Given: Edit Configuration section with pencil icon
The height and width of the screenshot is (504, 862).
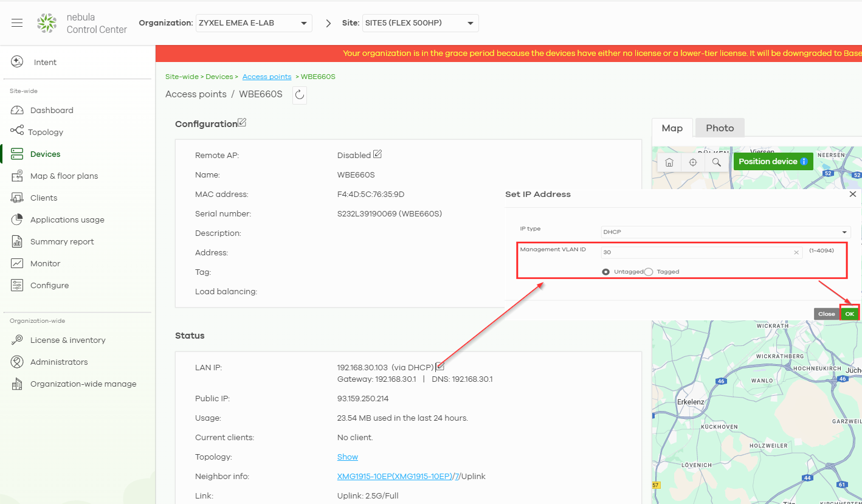Looking at the screenshot, I should [242, 123].
